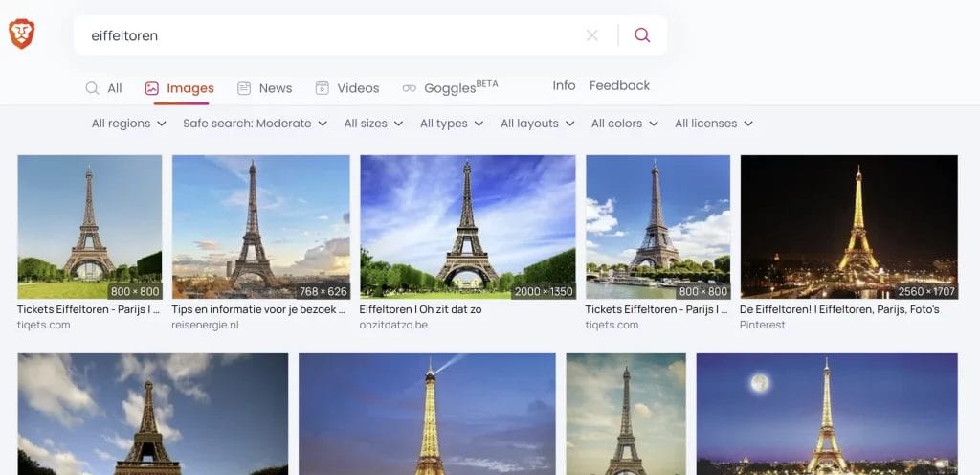Click in the eiffeltoren search input field
980x475 pixels.
(x=325, y=35)
